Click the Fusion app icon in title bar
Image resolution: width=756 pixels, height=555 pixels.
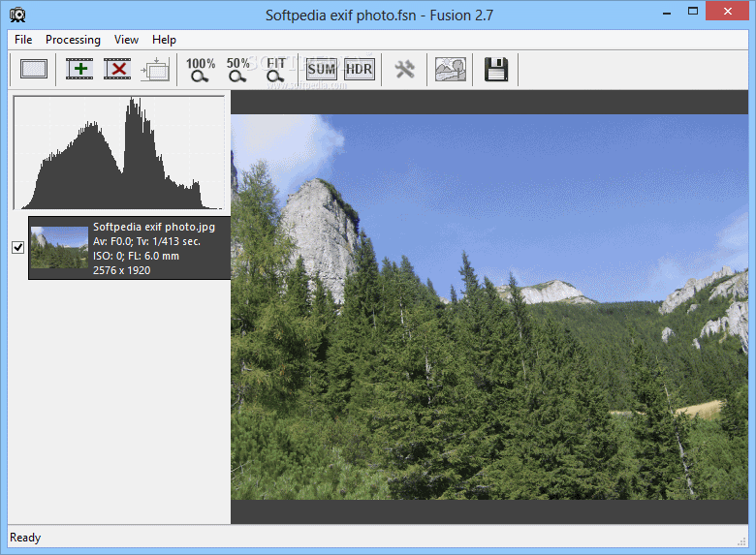pos(17,15)
